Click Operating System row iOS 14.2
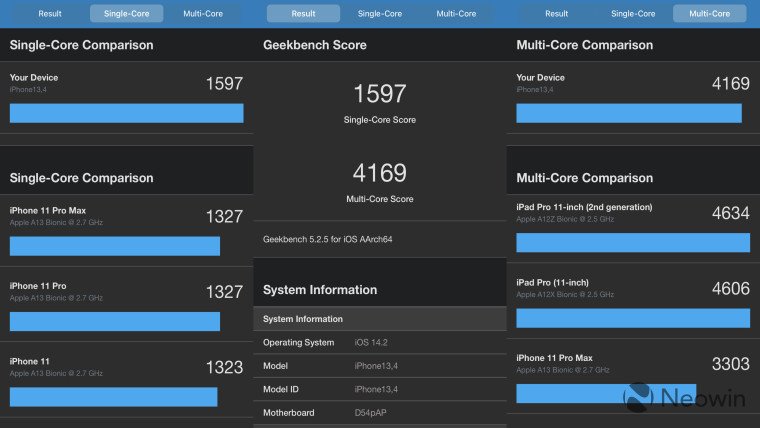This screenshot has height=428, width=760. coord(380,343)
